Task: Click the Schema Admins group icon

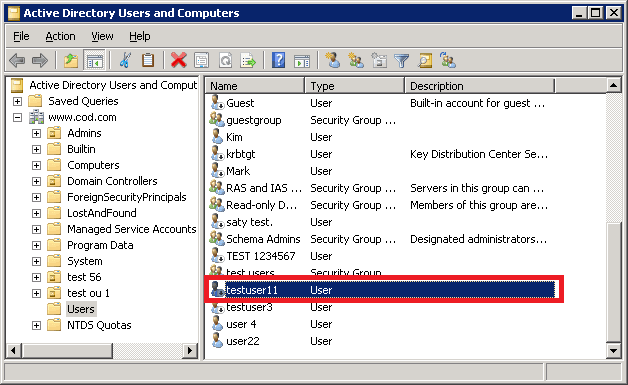Action: pos(217,238)
